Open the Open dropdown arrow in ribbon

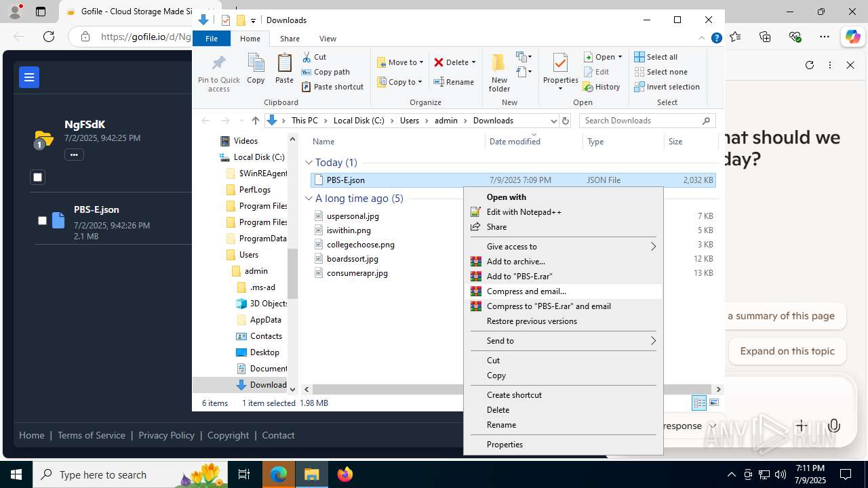[x=620, y=57]
